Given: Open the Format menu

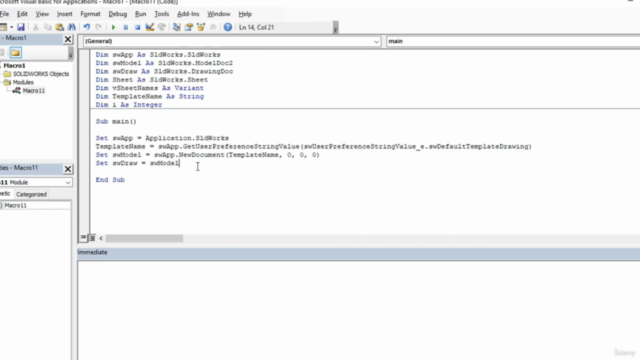Looking at the screenshot, I should click(90, 14).
